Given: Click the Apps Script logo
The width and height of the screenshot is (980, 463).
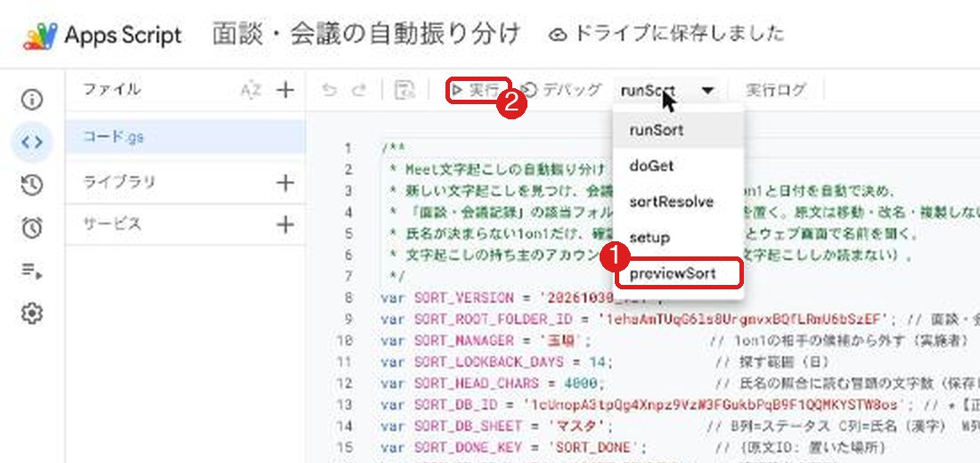Looking at the screenshot, I should [41, 36].
